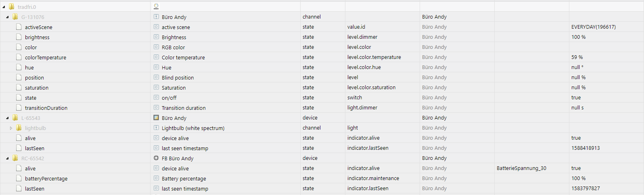Click the level.color.saturation role cell

click(371, 88)
